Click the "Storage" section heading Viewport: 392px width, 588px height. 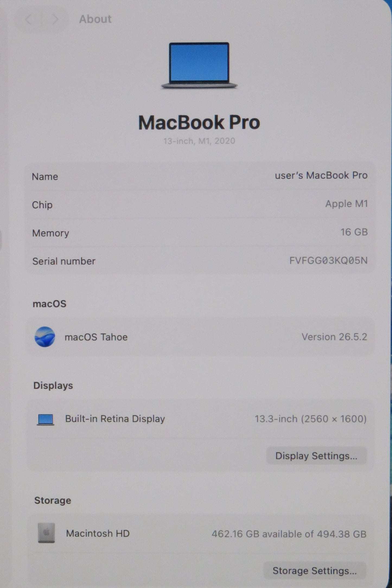click(53, 500)
